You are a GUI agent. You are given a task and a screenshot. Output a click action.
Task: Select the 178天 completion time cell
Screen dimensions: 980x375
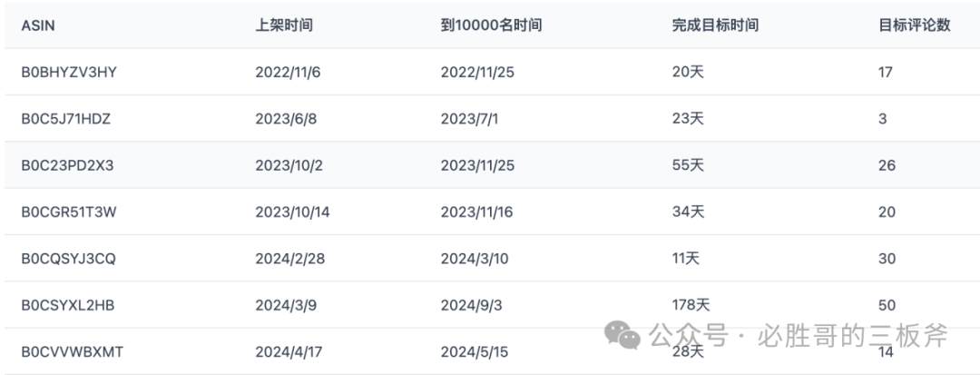coord(691,305)
